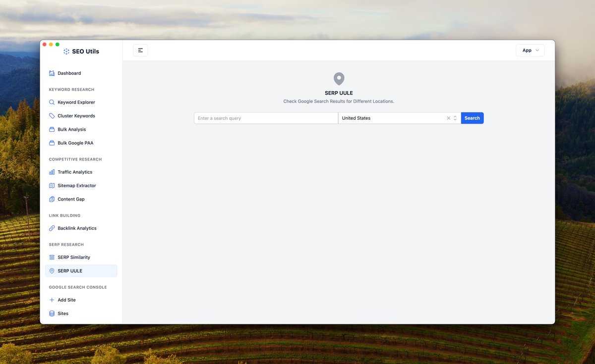Navigate to Traffic Analytics
This screenshot has height=364, width=595.
[x=81, y=172]
